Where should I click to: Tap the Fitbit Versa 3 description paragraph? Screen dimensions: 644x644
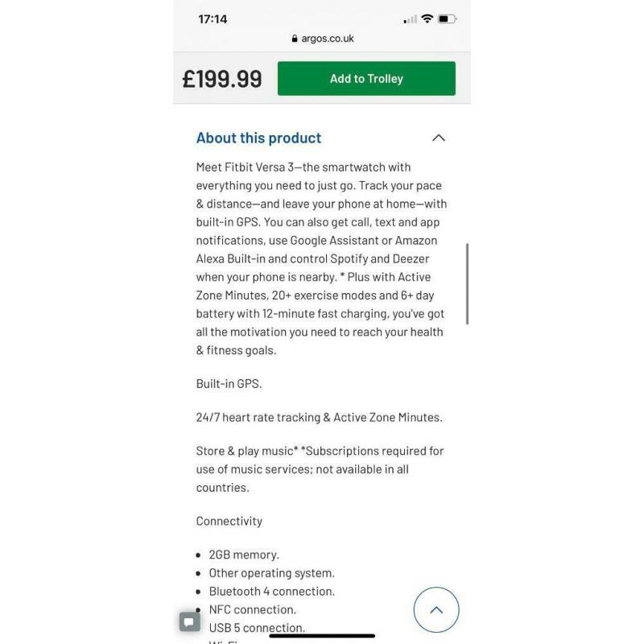(321, 258)
